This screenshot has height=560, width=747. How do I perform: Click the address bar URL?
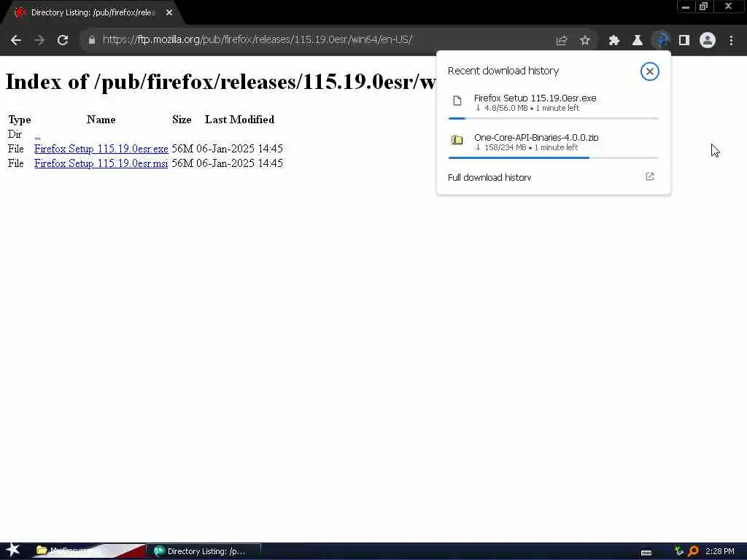pos(258,39)
